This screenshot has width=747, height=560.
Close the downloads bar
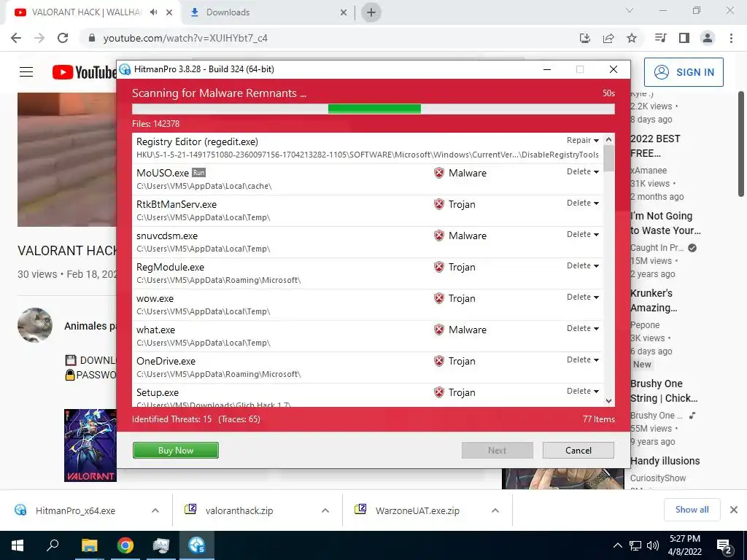tap(734, 510)
